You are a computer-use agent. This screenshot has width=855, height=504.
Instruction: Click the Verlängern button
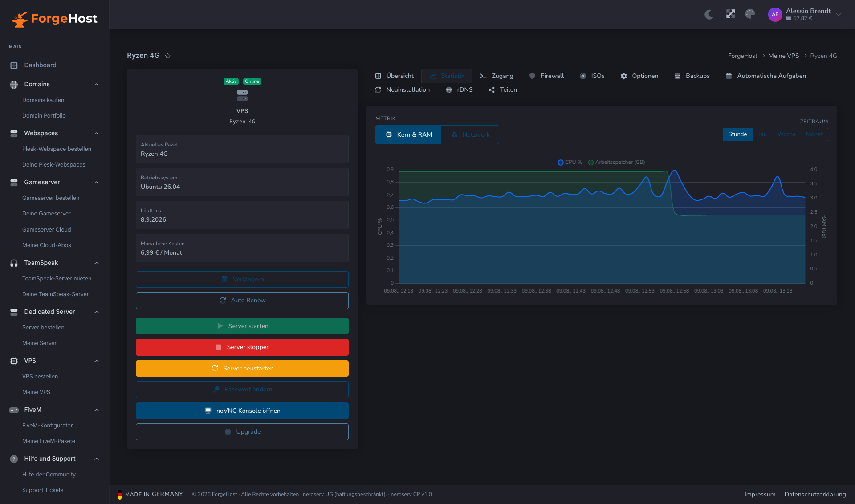242,279
